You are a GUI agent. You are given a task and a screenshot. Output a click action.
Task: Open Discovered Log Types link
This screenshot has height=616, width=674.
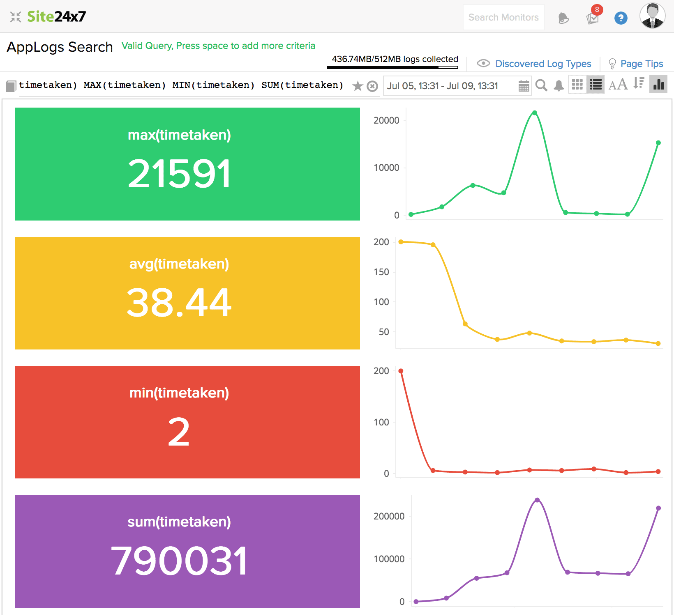(x=542, y=64)
